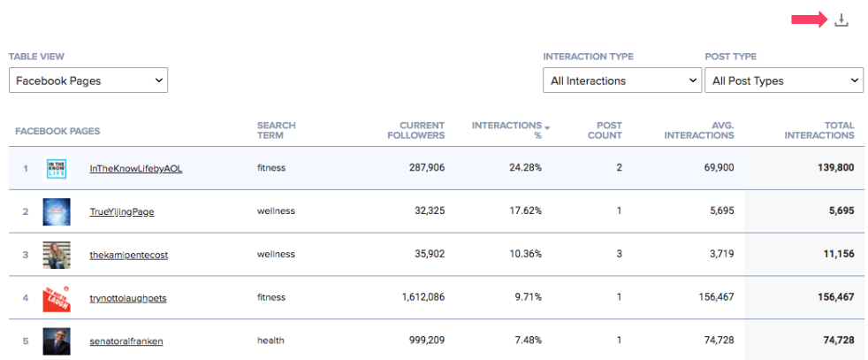Click TrueYijingPage profile thumbnail

57,211
